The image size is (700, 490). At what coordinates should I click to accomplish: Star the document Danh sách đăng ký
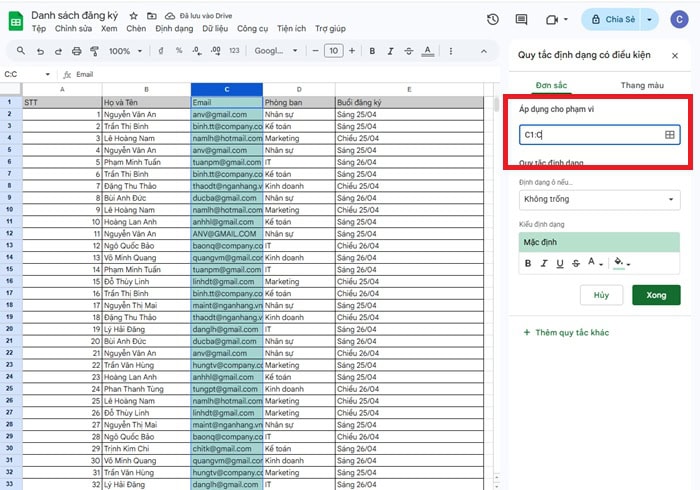tap(133, 17)
